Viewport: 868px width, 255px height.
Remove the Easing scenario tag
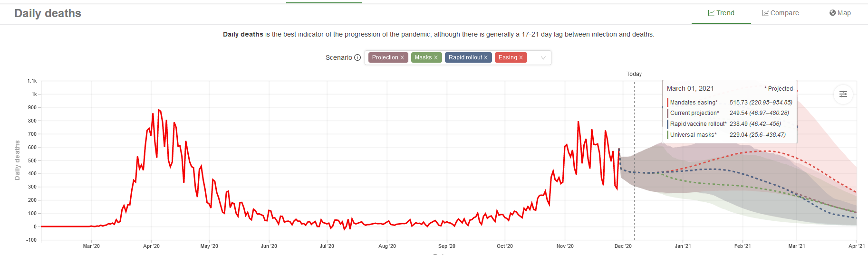coord(521,57)
